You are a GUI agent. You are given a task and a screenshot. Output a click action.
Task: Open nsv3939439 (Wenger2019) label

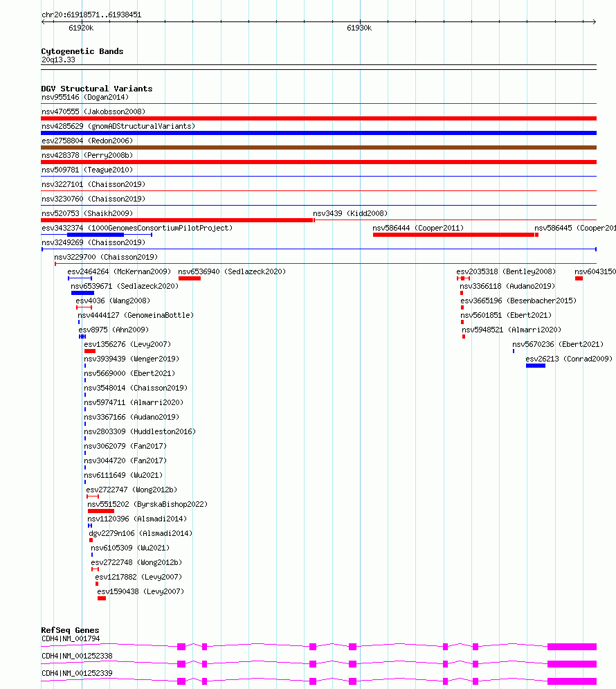132,358
